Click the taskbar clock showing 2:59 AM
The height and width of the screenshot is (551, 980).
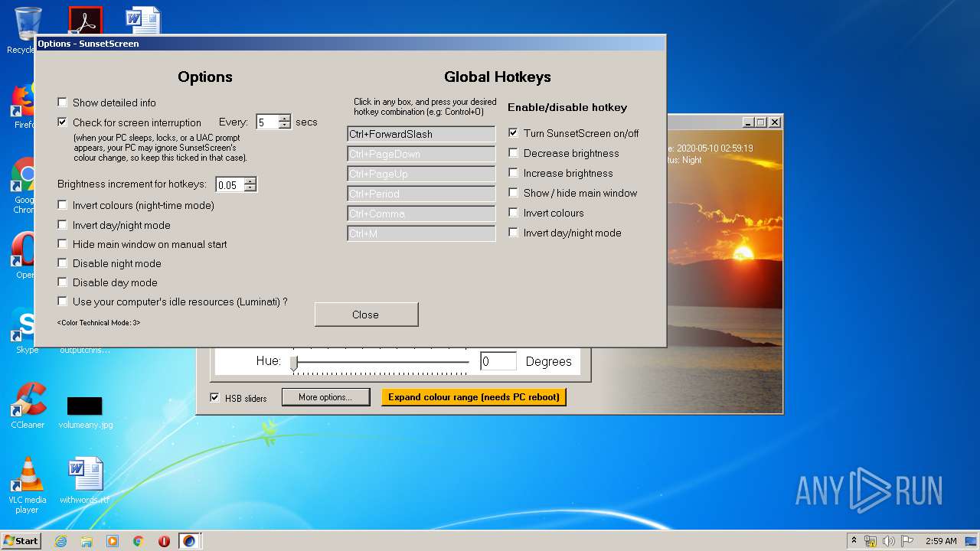click(941, 541)
